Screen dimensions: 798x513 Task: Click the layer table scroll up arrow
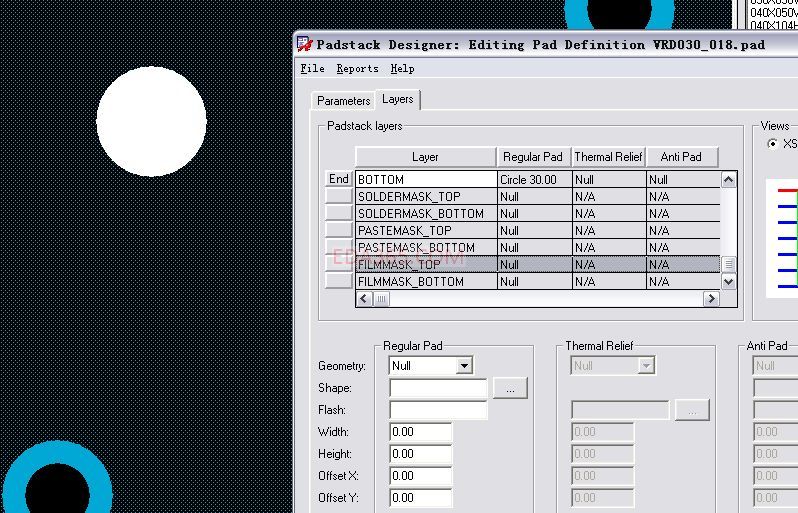pyautogui.click(x=728, y=179)
